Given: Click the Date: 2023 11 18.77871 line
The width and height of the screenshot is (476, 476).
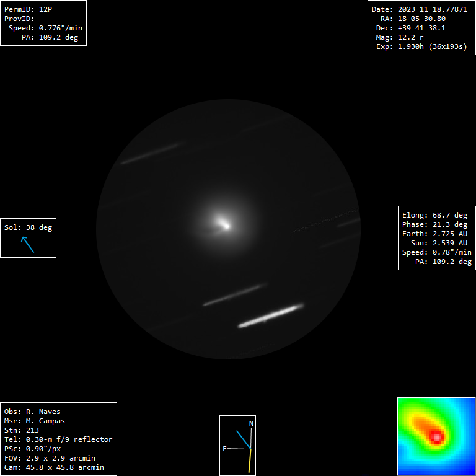Looking at the screenshot, I should point(419,9).
